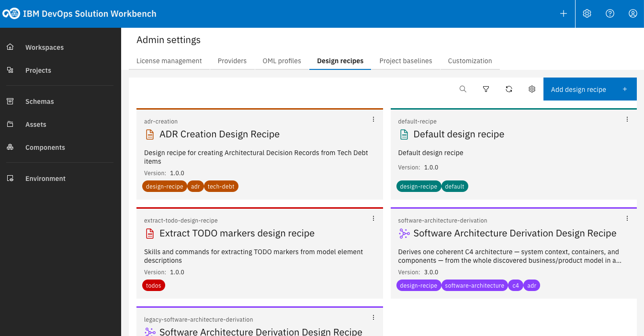Switch to License management tab
The image size is (644, 336).
[169, 61]
